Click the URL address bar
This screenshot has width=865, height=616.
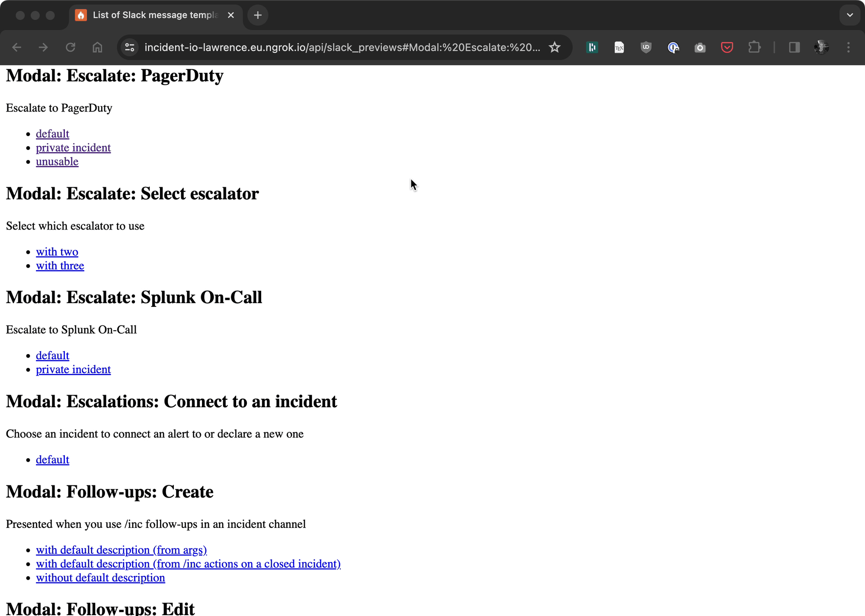point(342,48)
